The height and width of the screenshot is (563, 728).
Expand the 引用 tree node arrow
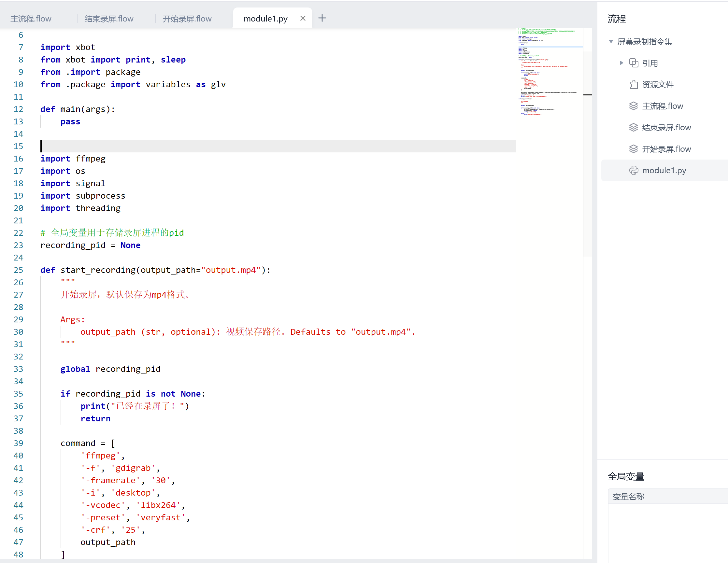pos(621,63)
